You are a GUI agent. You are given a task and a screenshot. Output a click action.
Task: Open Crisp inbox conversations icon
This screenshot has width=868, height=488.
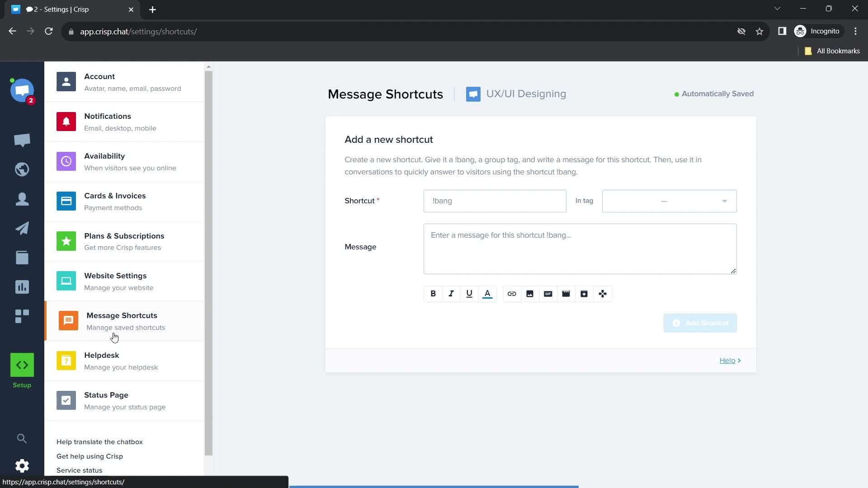point(22,141)
